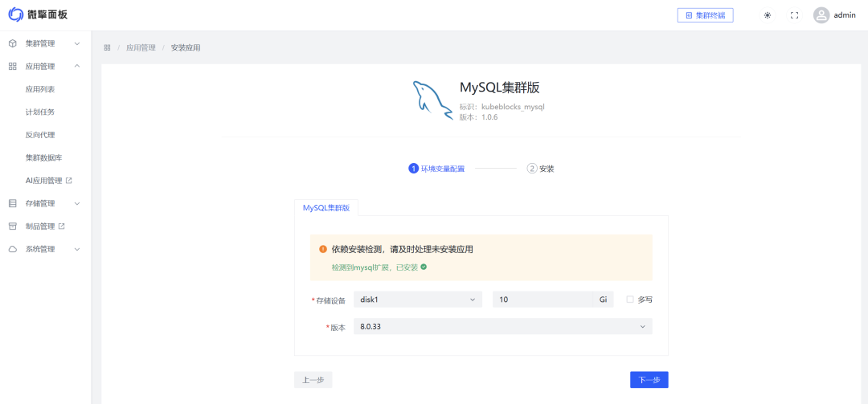This screenshot has height=404, width=868.
Task: Select the MySQL集群版 tab
Action: pos(326,208)
